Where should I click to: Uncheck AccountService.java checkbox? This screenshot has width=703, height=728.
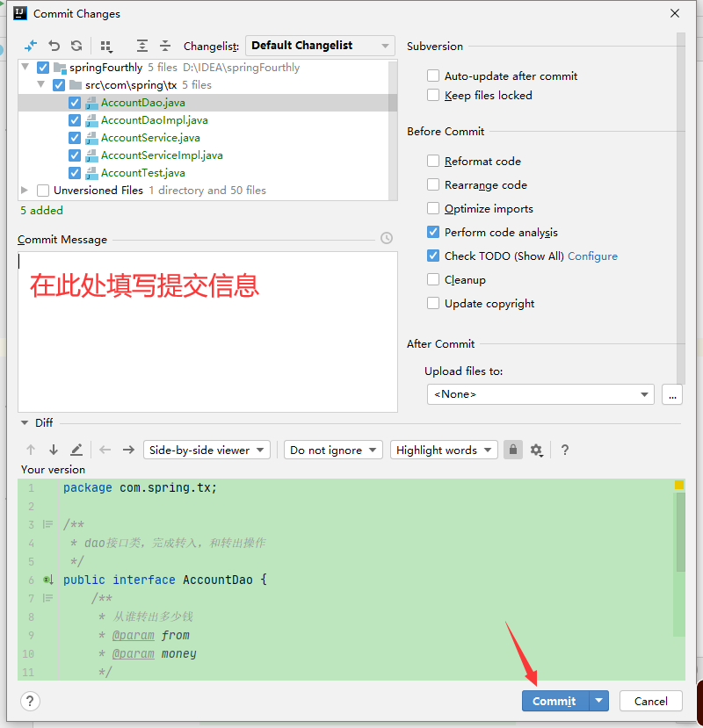[x=75, y=138]
